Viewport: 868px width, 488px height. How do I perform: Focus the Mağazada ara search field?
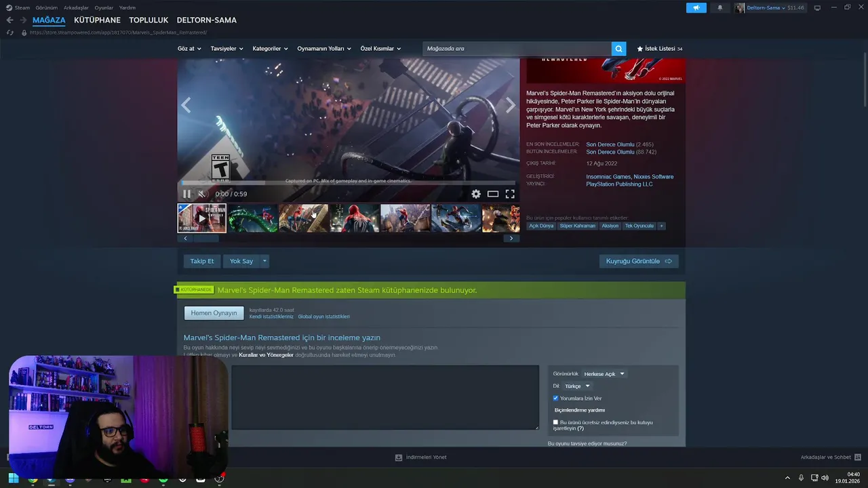517,49
